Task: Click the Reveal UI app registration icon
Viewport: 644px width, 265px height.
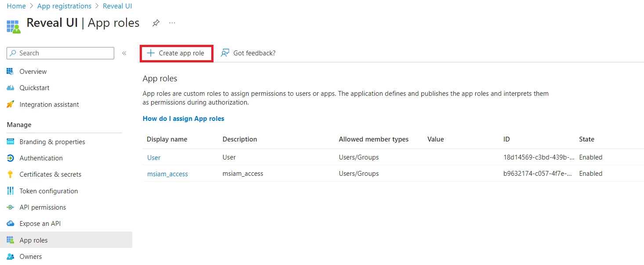Action: pos(14,26)
